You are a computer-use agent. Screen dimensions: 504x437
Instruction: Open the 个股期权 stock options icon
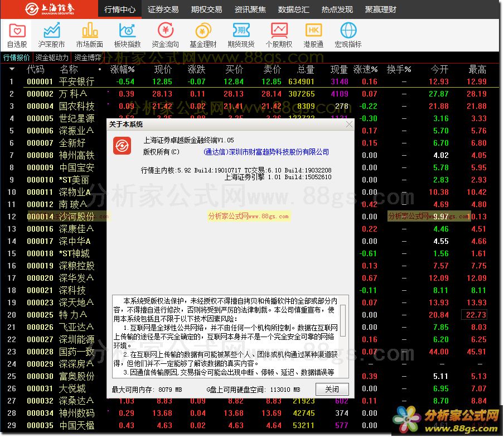(x=279, y=35)
